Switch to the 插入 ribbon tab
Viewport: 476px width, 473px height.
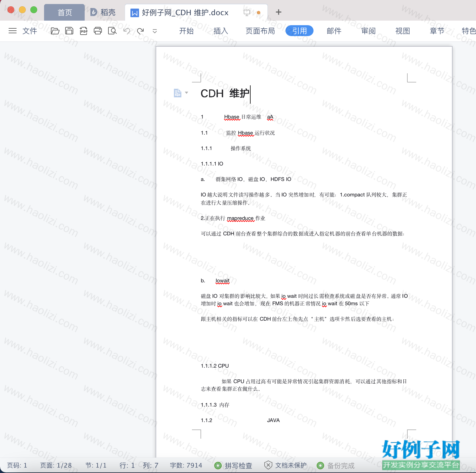(221, 31)
